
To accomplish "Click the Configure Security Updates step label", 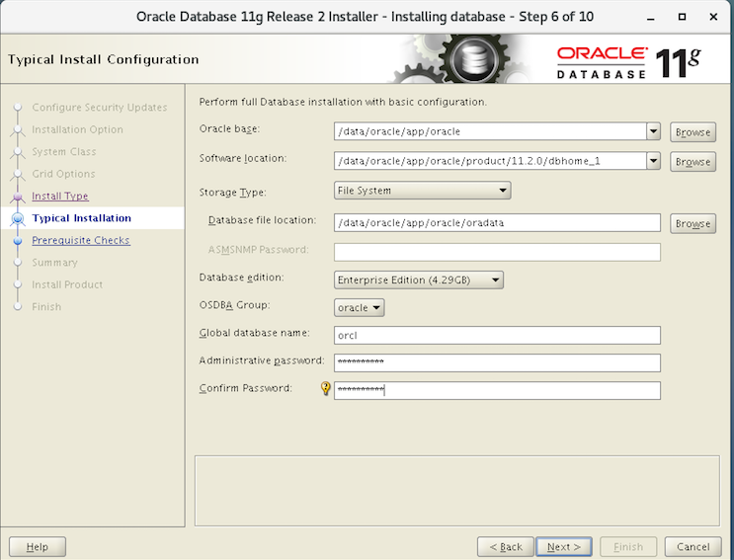I will 100,107.
